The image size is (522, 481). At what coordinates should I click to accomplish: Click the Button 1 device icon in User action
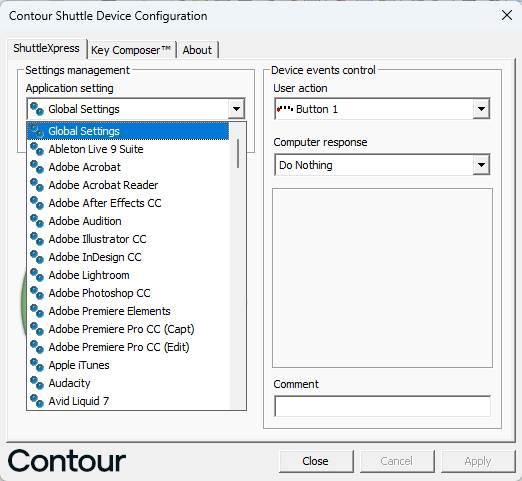pyautogui.click(x=285, y=109)
